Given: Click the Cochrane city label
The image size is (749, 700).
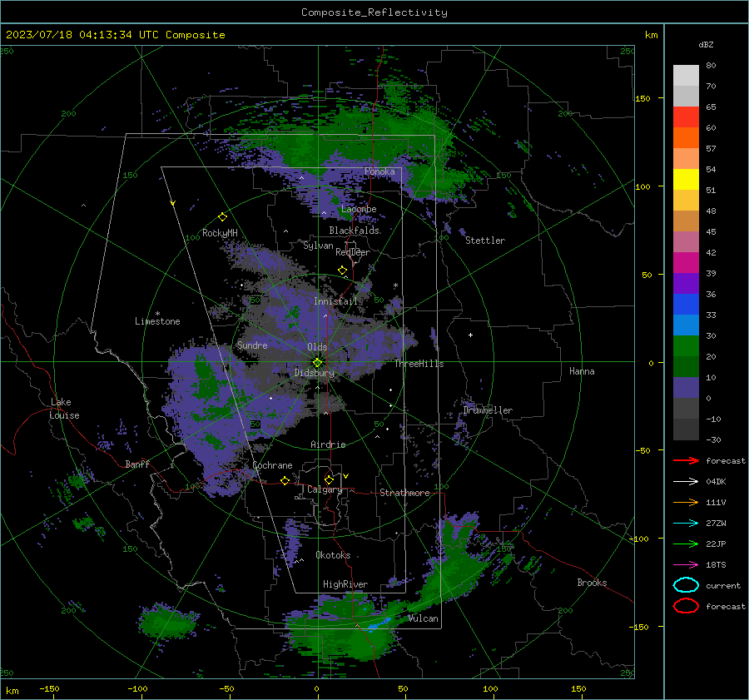Looking at the screenshot, I should 272,465.
